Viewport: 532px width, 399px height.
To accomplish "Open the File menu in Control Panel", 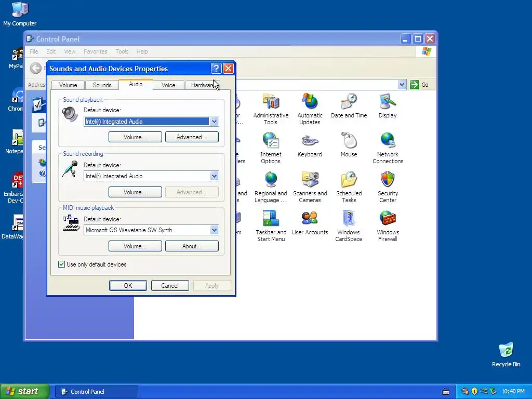I will tap(34, 51).
